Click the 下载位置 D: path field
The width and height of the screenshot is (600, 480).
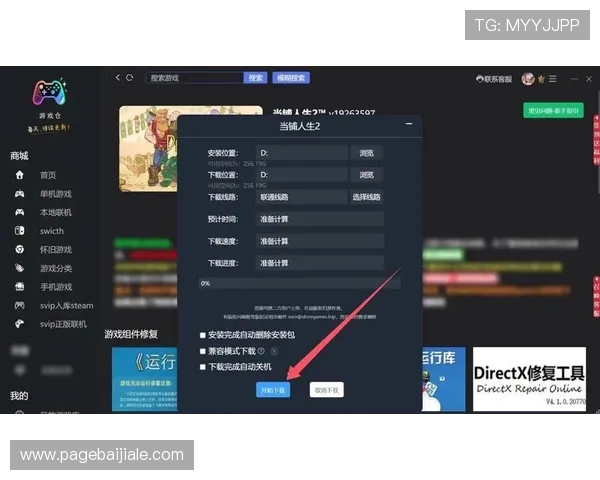(x=302, y=175)
